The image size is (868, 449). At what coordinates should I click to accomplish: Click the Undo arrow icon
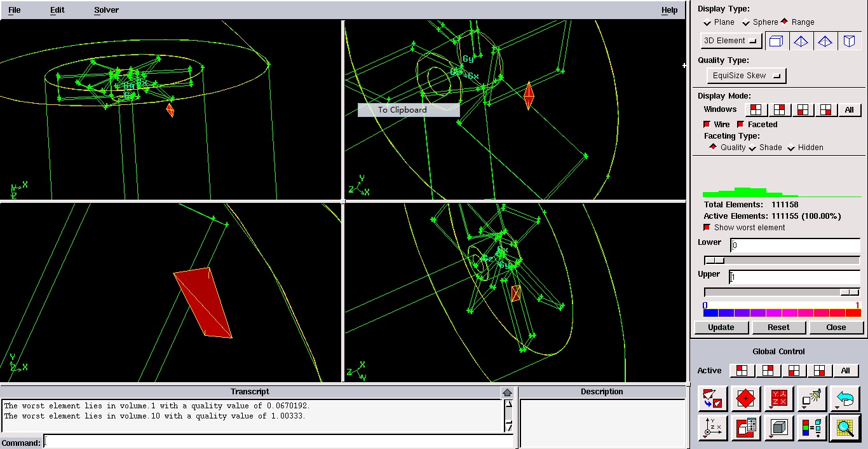(x=845, y=399)
